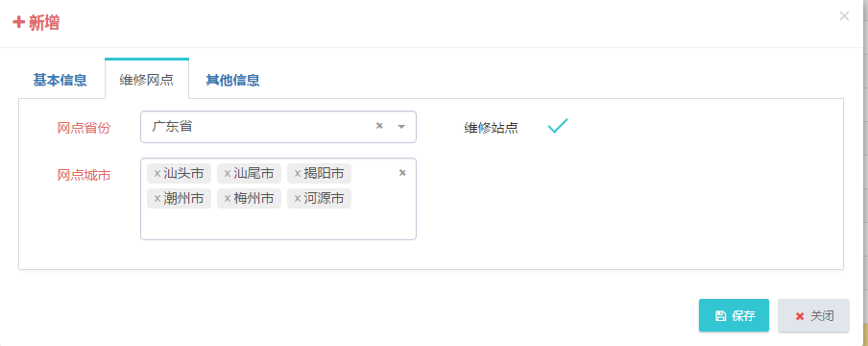The height and width of the screenshot is (346, 868).
Task: Click empty area of 网点城市 input
Action: point(277,225)
